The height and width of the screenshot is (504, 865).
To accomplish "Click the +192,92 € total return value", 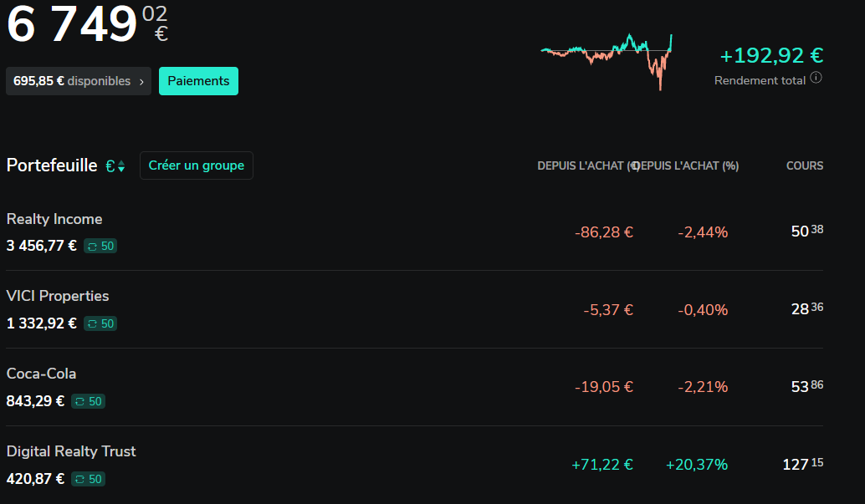I will 771,55.
